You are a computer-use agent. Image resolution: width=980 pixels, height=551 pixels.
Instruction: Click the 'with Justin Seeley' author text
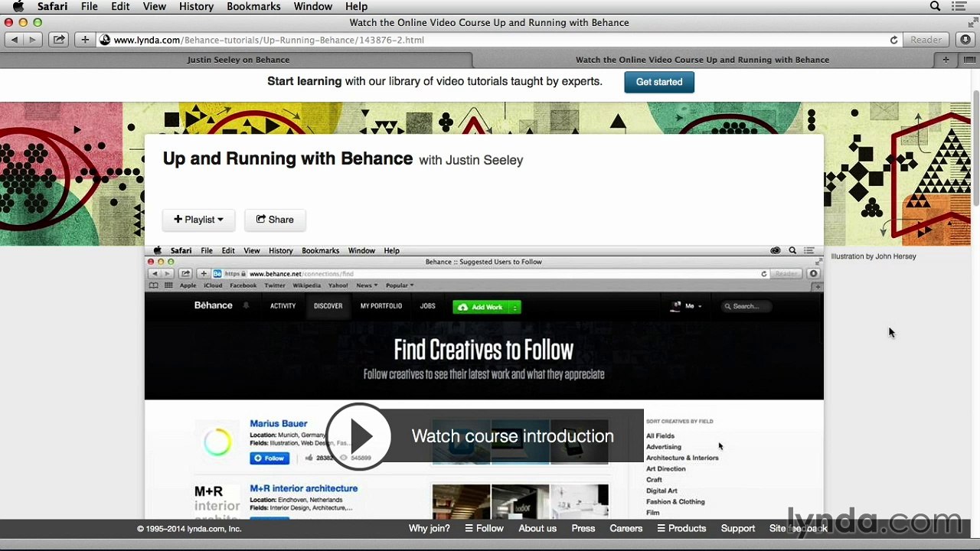(471, 160)
